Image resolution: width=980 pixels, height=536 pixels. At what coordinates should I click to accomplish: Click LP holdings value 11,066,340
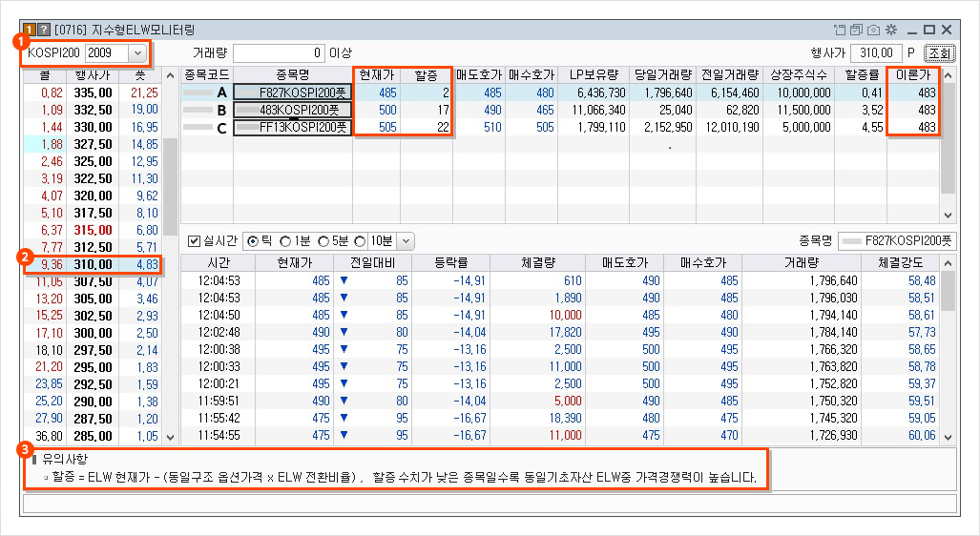[x=598, y=110]
